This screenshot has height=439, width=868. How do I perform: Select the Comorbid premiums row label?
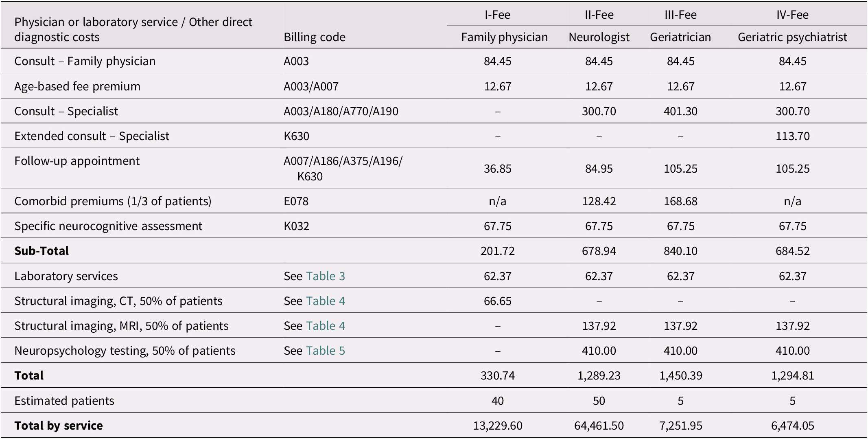click(113, 201)
